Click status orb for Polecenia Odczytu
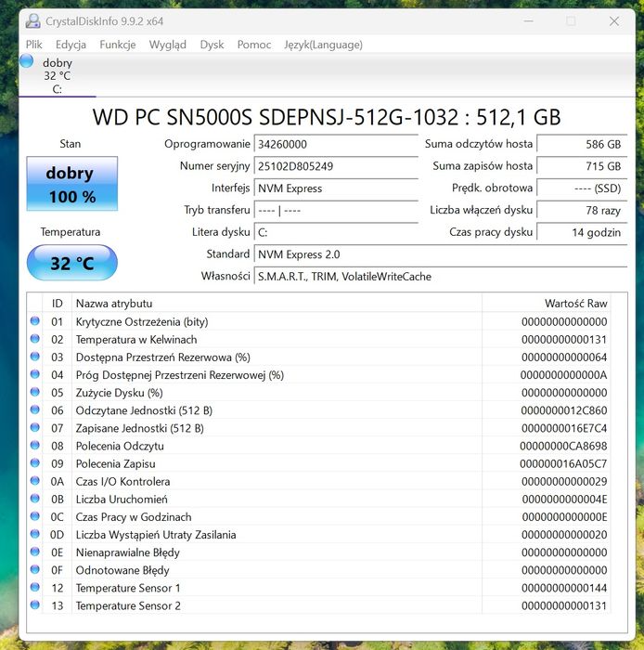The width and height of the screenshot is (644, 650). coord(34,445)
